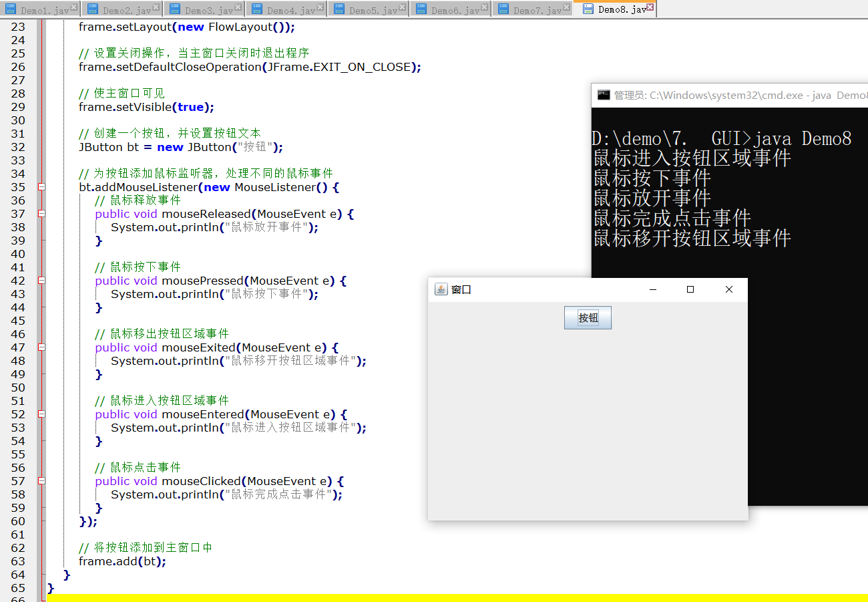The height and width of the screenshot is (602, 868).
Task: Minimize the 窗口 Java window
Action: [653, 289]
